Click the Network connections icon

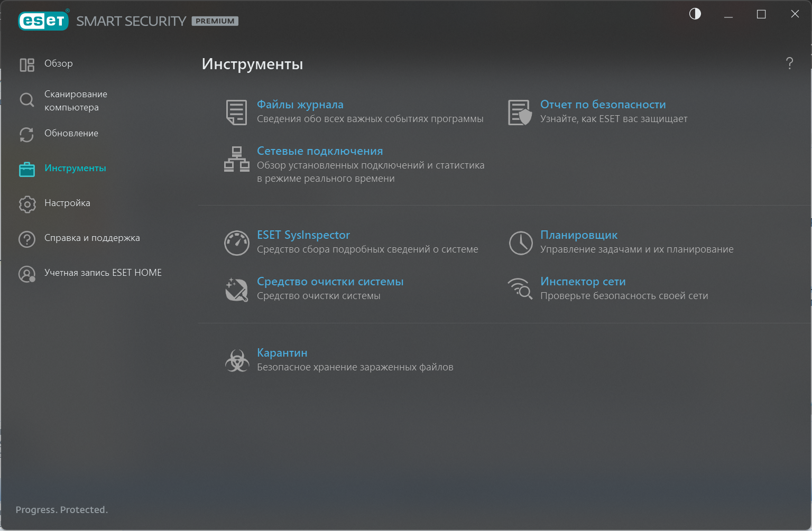pyautogui.click(x=236, y=159)
